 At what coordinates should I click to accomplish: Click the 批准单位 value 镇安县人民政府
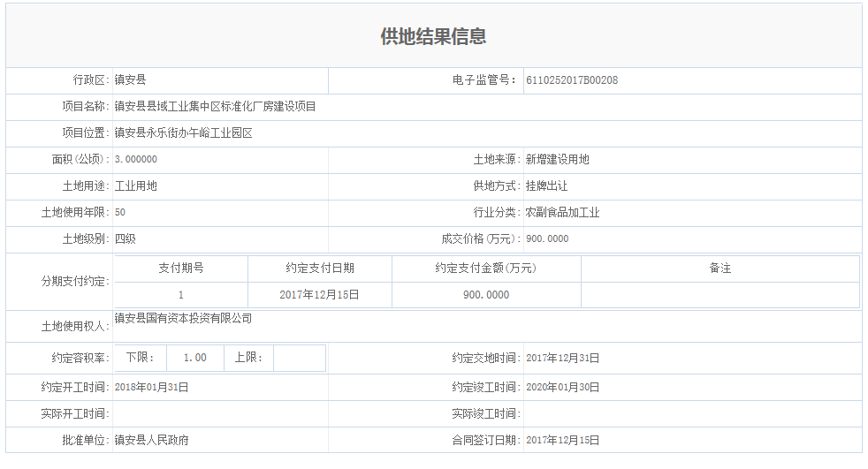[152, 440]
